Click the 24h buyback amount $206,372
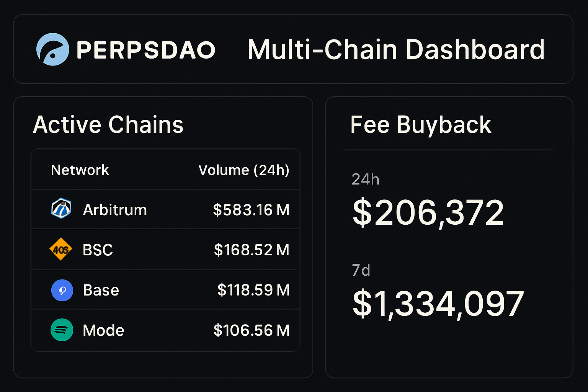Image resolution: width=588 pixels, height=392 pixels. (x=428, y=213)
